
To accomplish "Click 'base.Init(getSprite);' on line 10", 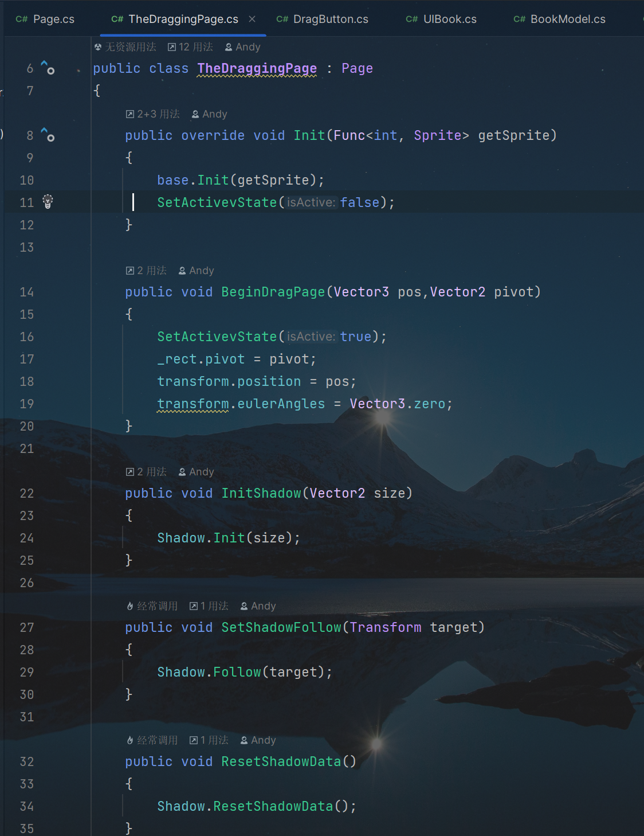I will [x=241, y=180].
